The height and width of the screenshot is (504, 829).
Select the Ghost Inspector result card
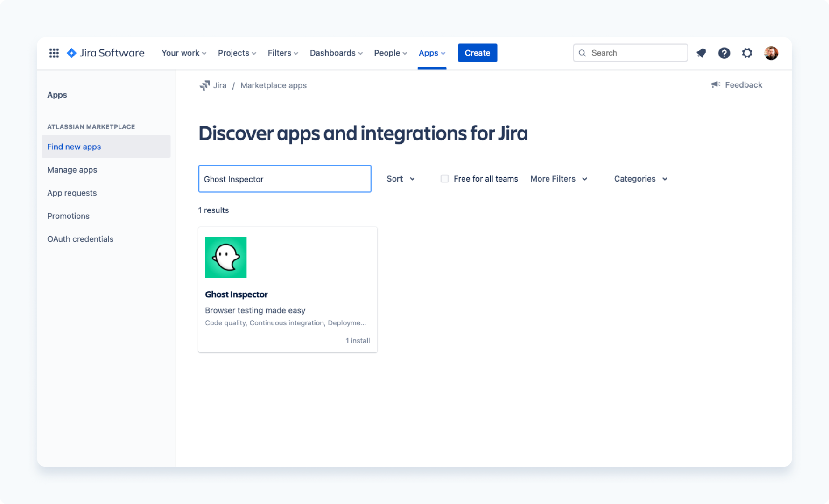tap(288, 289)
